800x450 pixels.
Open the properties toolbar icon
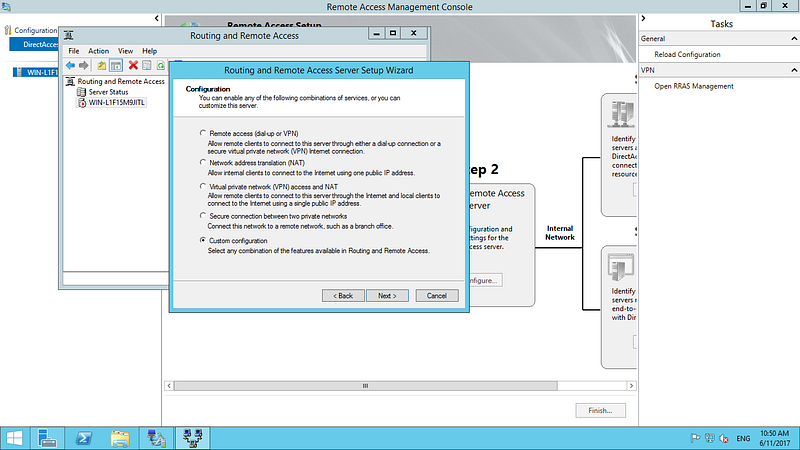click(147, 65)
